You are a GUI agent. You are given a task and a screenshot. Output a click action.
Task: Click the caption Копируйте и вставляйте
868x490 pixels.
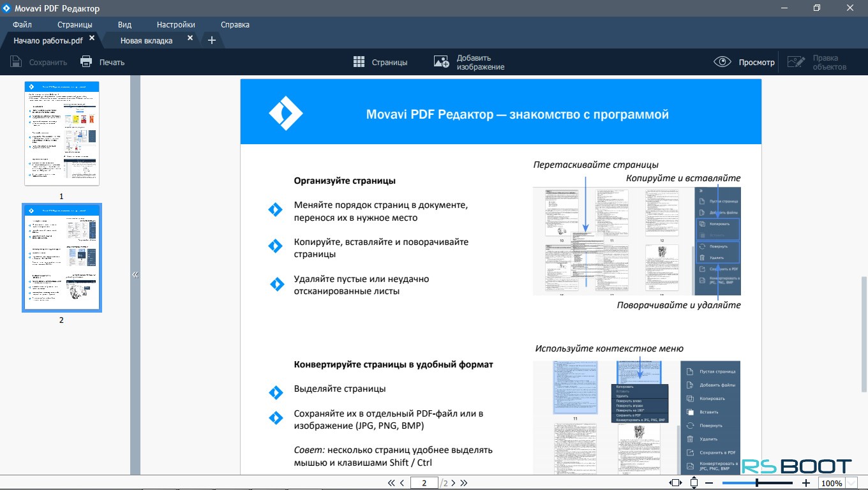683,178
